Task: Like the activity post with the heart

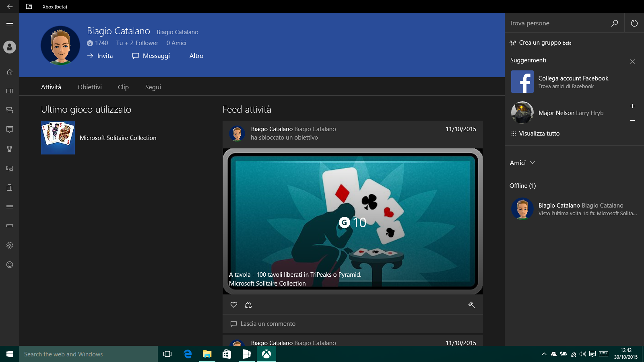Action: pyautogui.click(x=234, y=305)
